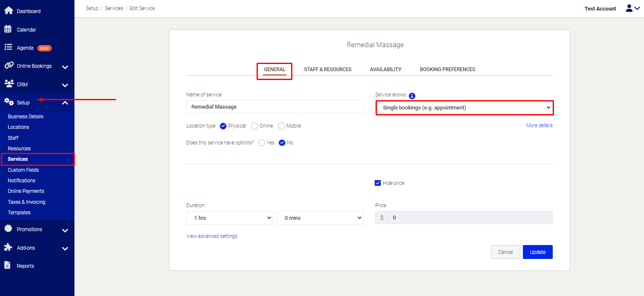644x296 pixels.
Task: Open the Calendar icon in sidebar
Action: tap(8, 29)
